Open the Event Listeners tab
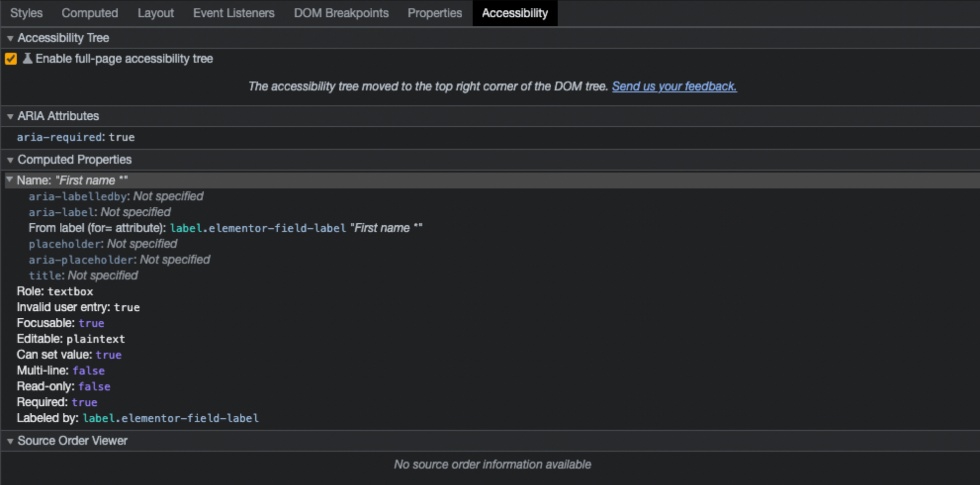This screenshot has width=980, height=485. [x=233, y=13]
